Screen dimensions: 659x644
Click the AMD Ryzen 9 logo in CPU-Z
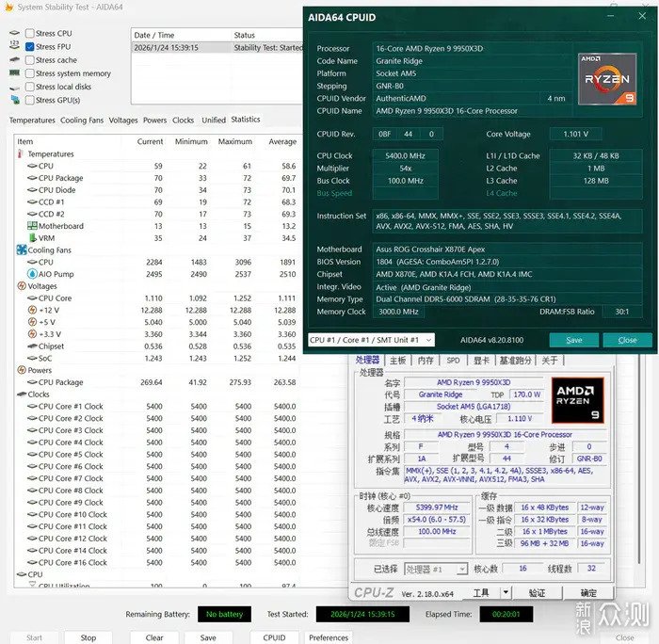(577, 400)
